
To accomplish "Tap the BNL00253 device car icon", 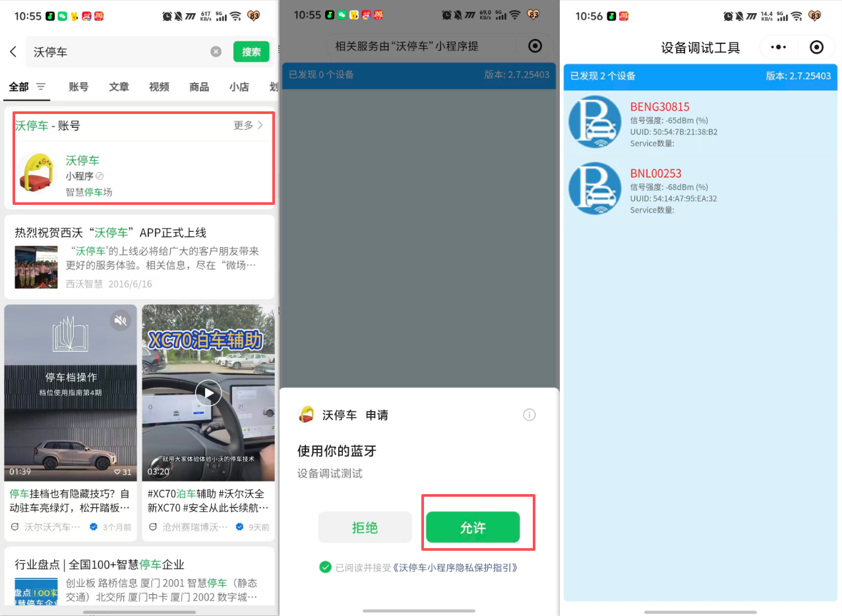I will point(595,188).
